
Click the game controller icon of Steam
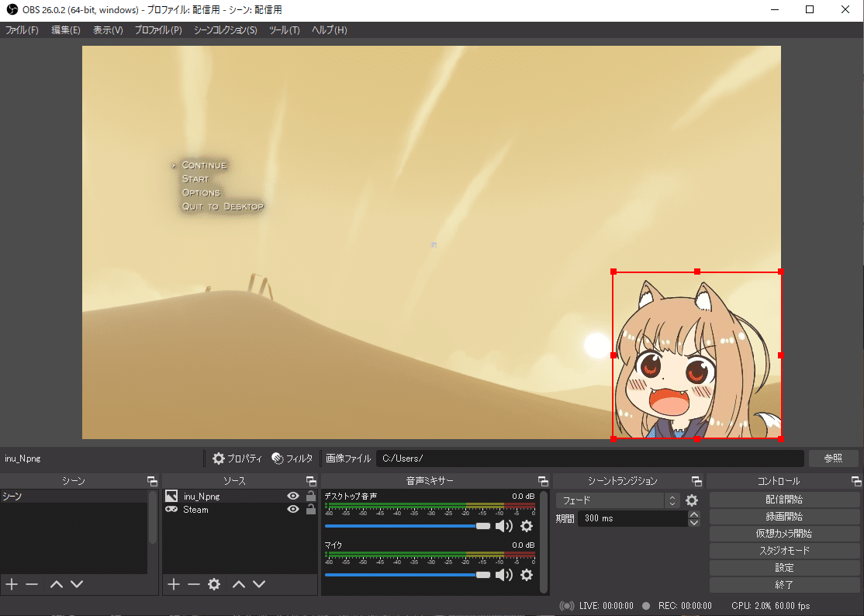click(171, 510)
